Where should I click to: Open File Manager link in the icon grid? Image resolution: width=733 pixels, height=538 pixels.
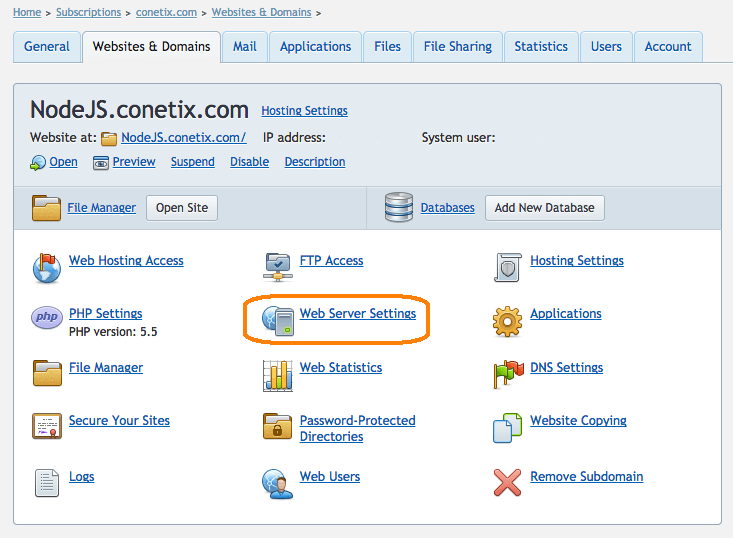[106, 367]
